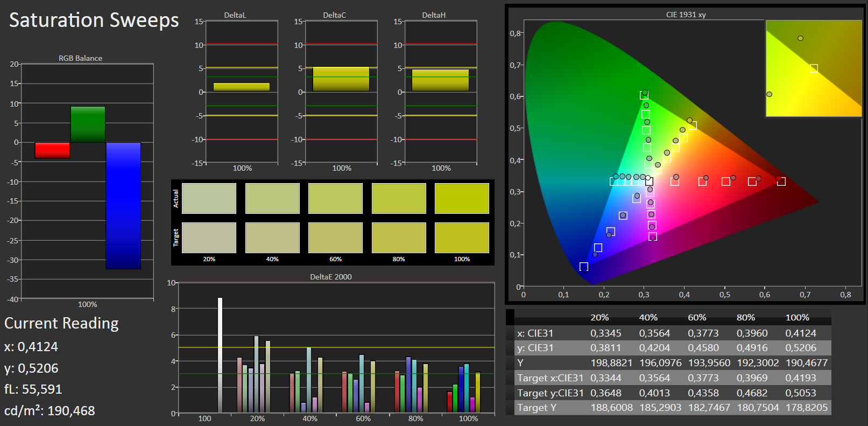Image resolution: width=868 pixels, height=426 pixels.
Task: Select table cell 0,3345
Action: tap(606, 333)
